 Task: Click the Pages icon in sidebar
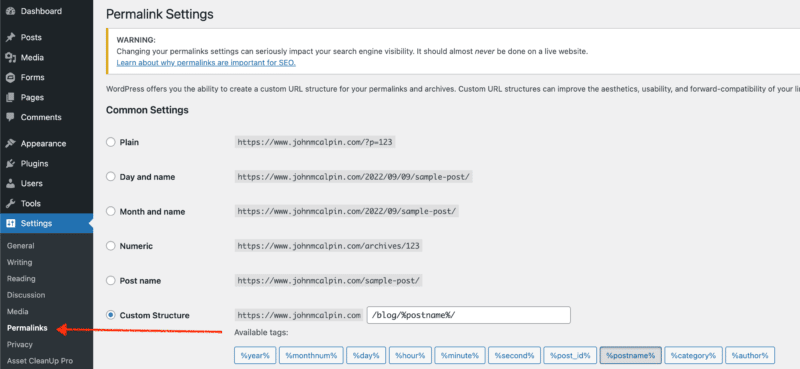pyautogui.click(x=10, y=97)
